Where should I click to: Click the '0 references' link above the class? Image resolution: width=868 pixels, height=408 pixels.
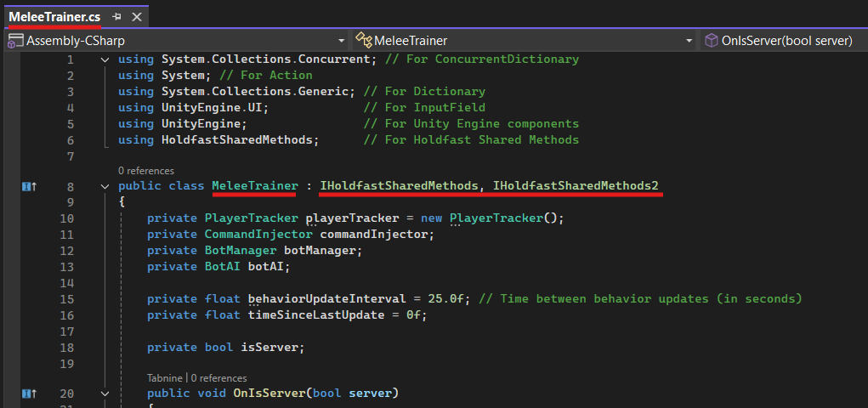click(x=145, y=171)
